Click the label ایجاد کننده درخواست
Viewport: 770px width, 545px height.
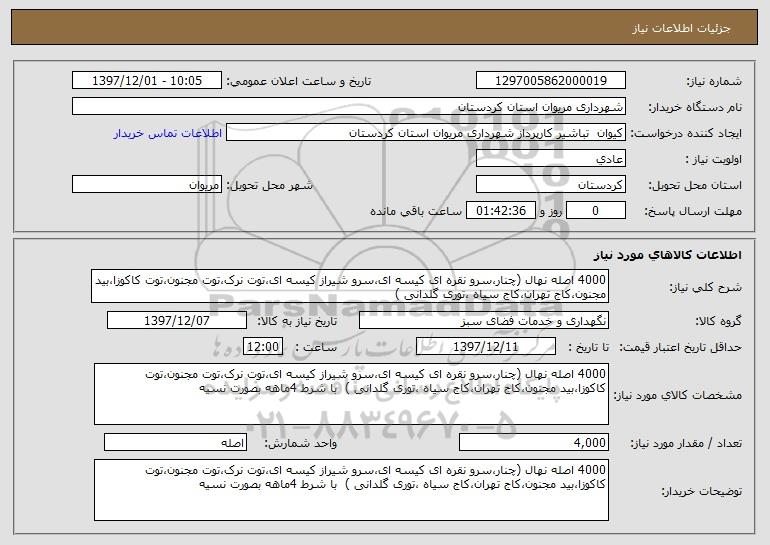pyautogui.click(x=686, y=133)
